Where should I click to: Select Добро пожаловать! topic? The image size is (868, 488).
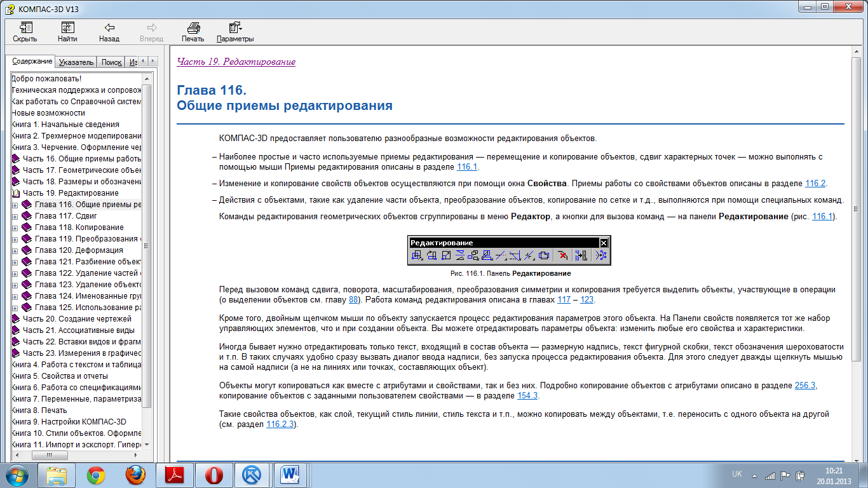46,79
